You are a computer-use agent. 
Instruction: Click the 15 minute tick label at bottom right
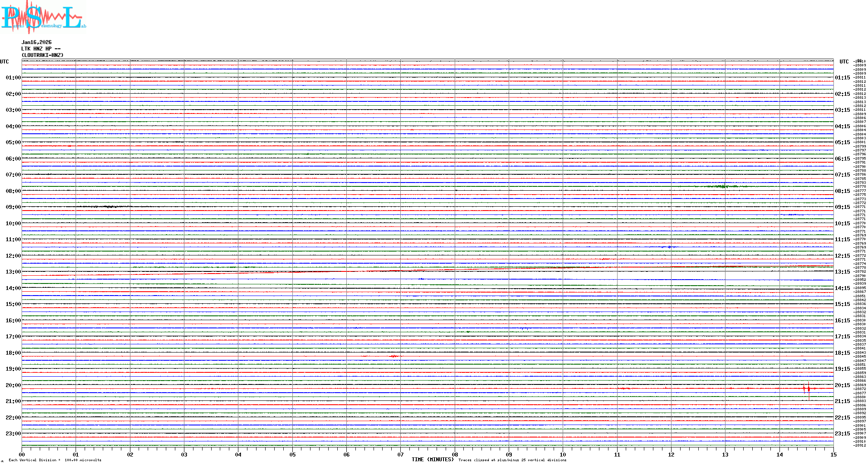click(833, 455)
